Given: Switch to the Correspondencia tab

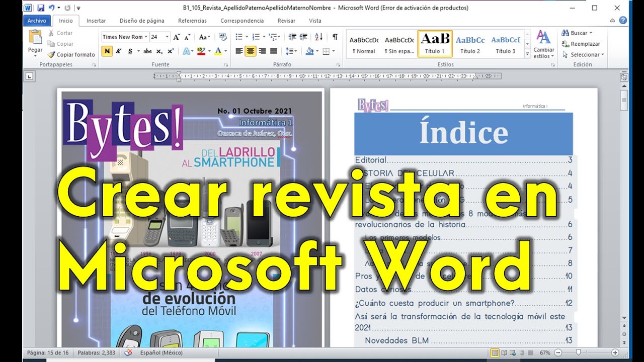Looking at the screenshot, I should (x=242, y=21).
